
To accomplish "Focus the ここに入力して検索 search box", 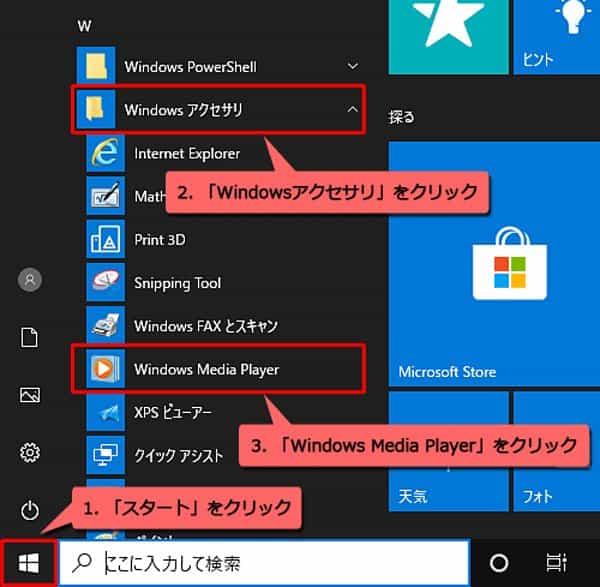I will coord(264,563).
